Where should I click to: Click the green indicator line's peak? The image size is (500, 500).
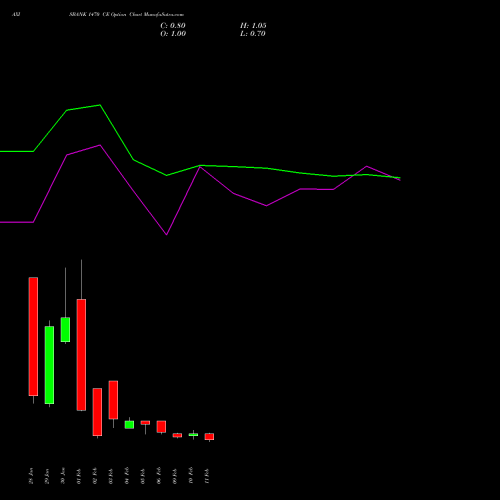tap(100, 105)
